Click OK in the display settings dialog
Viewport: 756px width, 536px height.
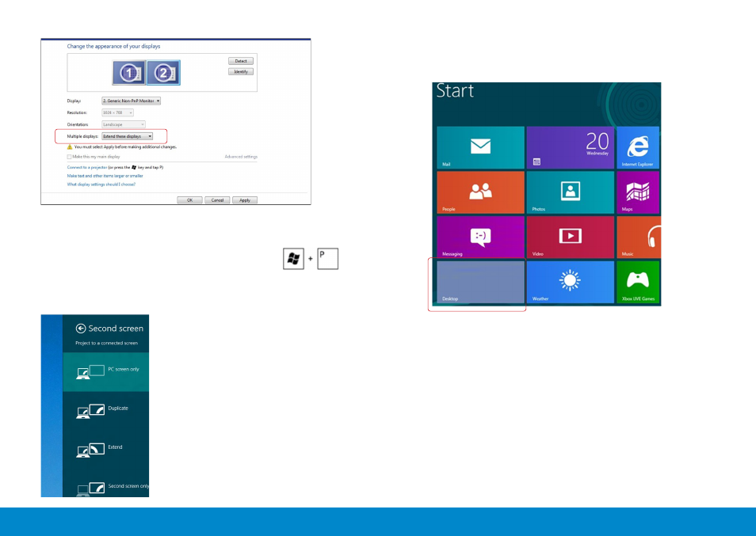(189, 200)
